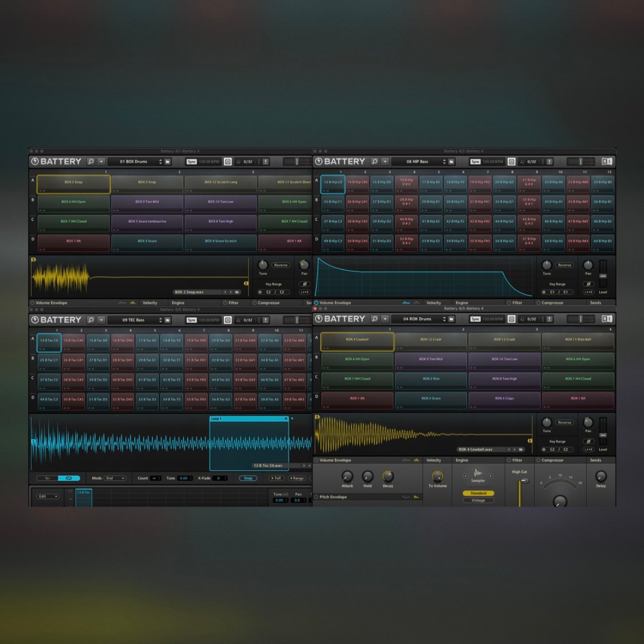Open the Velocity tab in the BOX Drums window
Screen dimensions: 644x644
(150, 303)
